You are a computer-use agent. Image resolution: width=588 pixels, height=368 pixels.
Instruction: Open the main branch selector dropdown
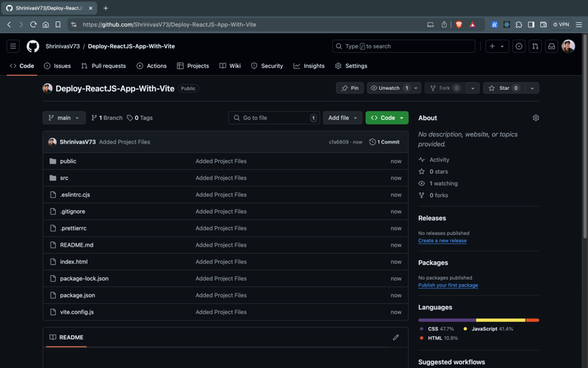[64, 118]
